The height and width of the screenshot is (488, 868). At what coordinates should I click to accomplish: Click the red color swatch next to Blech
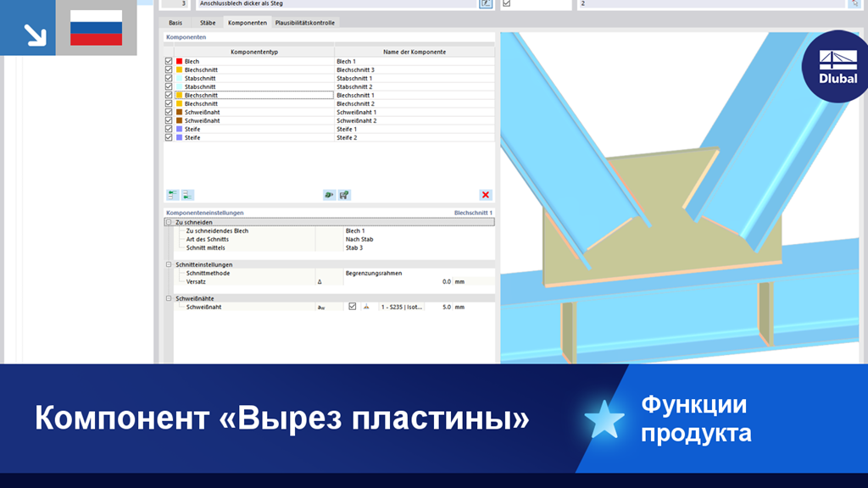pos(178,60)
